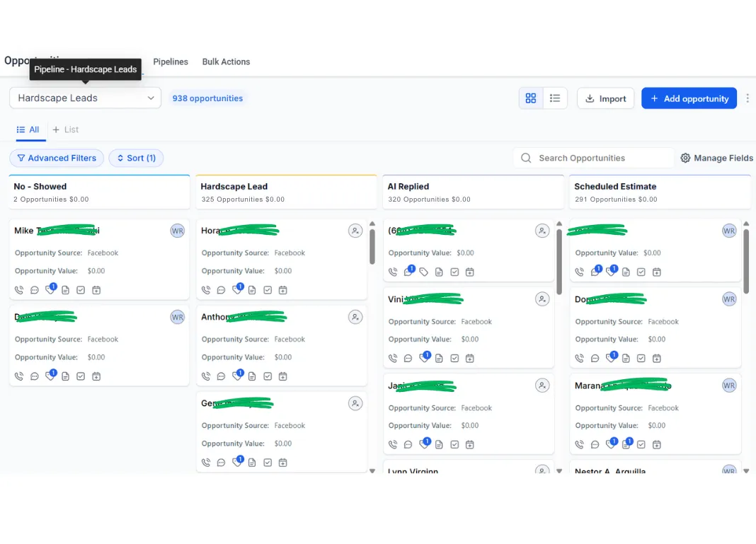Click unassigned owner icon on the Hora card

[355, 231]
